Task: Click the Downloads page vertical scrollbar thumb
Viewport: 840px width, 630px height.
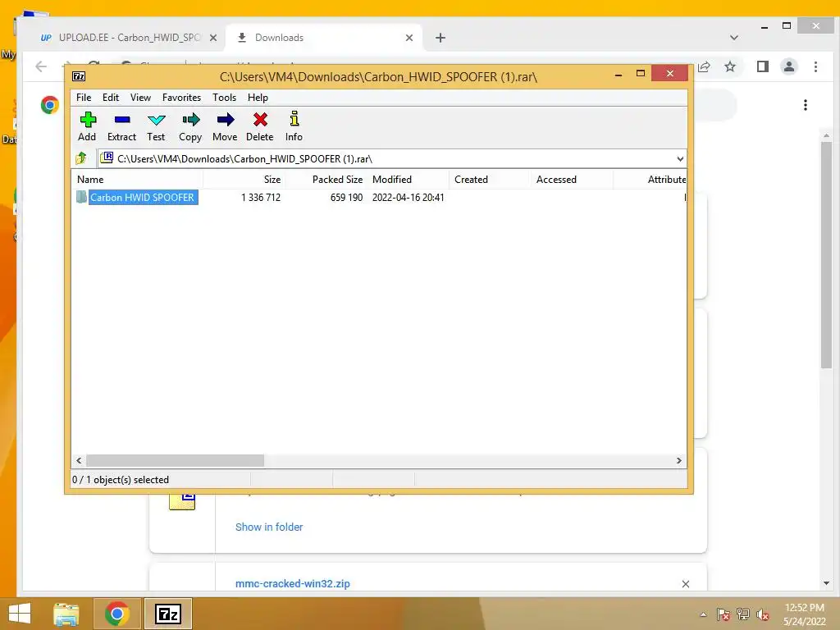Action: [826, 254]
